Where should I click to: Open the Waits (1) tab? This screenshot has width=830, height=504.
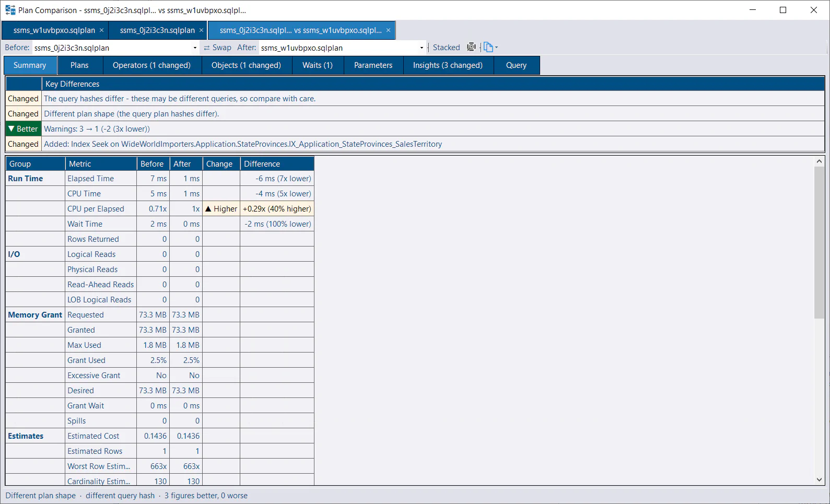[318, 65]
